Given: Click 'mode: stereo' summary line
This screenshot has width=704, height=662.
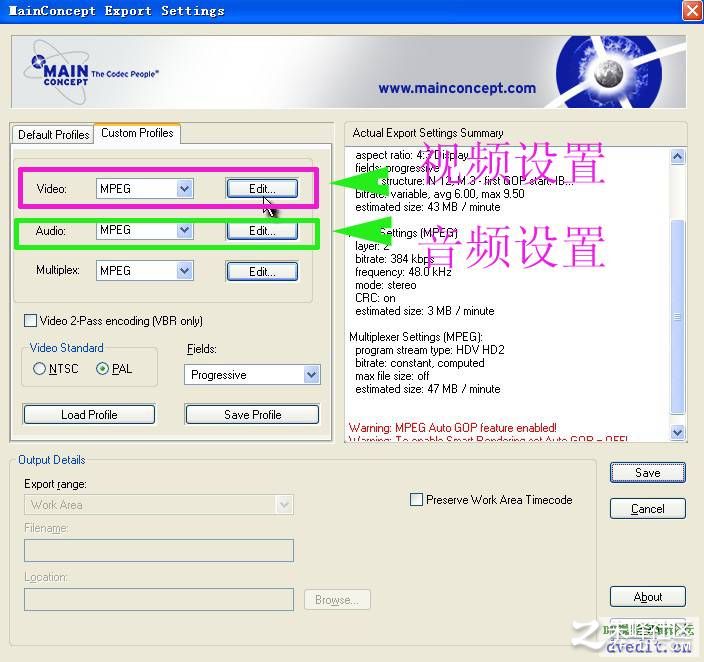Looking at the screenshot, I should point(385,285).
